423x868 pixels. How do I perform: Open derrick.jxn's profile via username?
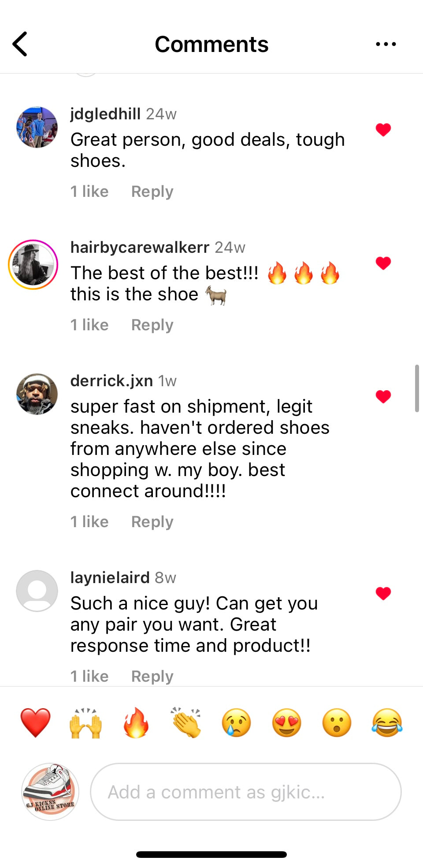click(x=111, y=381)
